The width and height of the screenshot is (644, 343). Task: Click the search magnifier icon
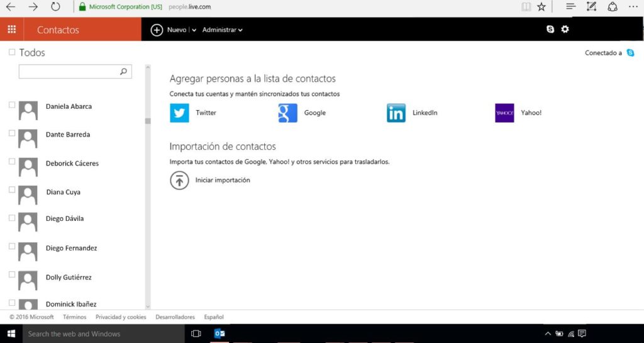(x=123, y=72)
